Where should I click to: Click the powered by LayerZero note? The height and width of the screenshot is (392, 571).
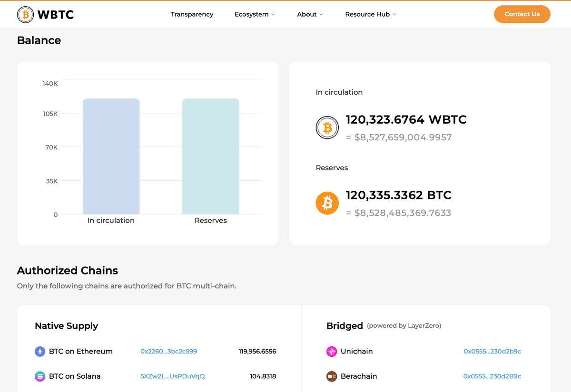(404, 326)
